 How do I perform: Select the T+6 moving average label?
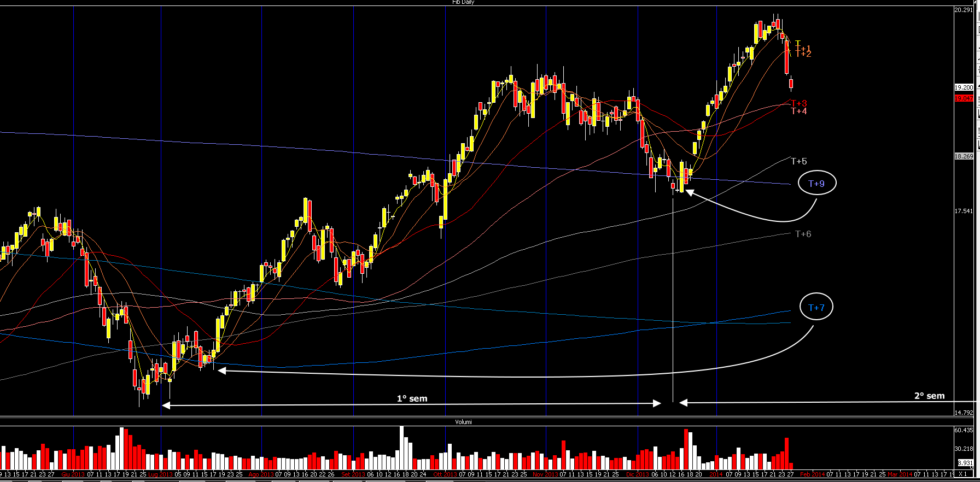[x=803, y=234]
